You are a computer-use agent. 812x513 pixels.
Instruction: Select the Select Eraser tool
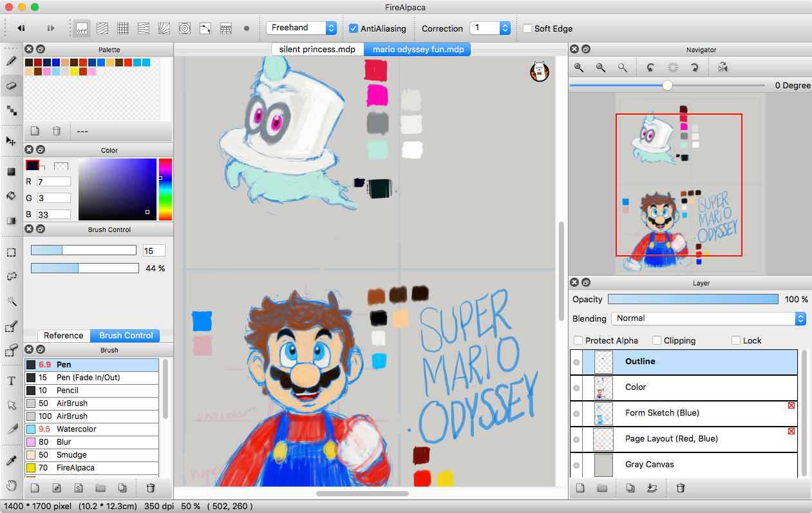pos(11,351)
